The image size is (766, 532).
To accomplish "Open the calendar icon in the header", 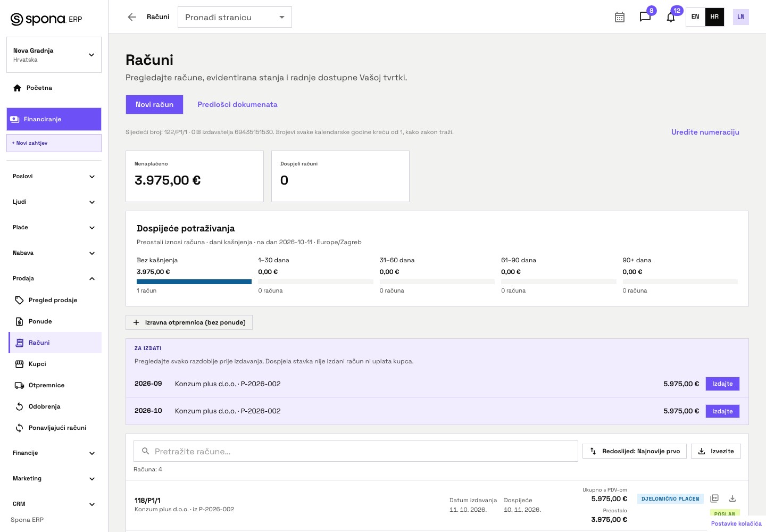I will point(620,17).
